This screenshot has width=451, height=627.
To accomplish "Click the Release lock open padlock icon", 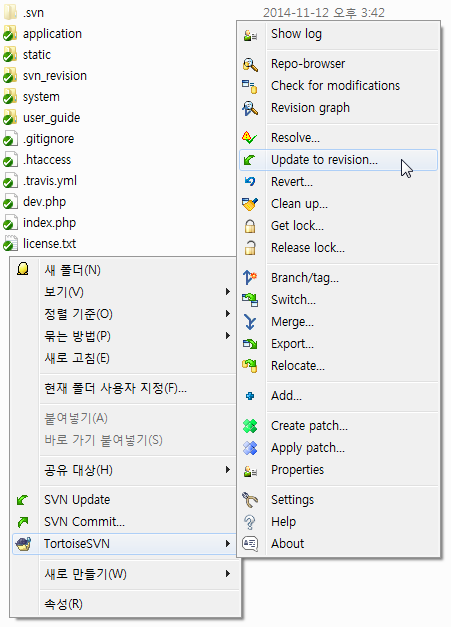I will click(250, 248).
